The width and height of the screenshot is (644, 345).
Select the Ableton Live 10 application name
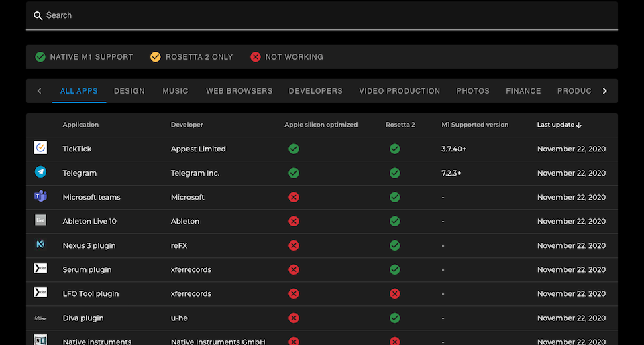pyautogui.click(x=89, y=222)
